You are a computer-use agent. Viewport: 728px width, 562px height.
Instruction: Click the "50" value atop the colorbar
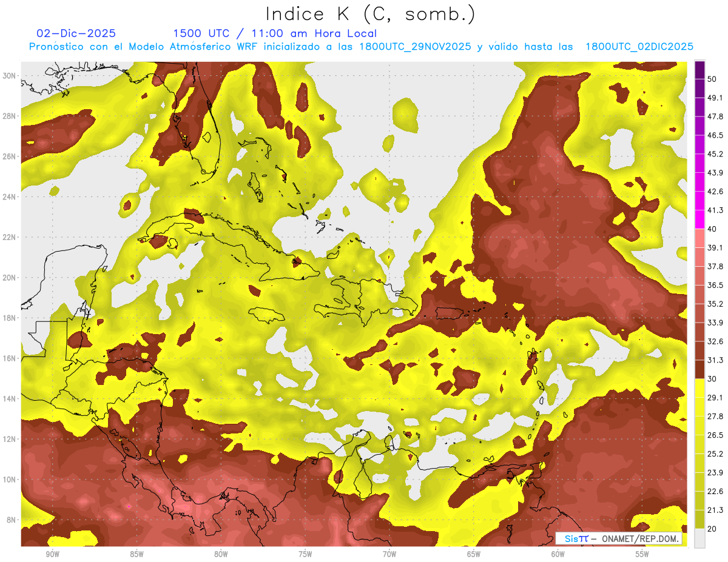(712, 79)
